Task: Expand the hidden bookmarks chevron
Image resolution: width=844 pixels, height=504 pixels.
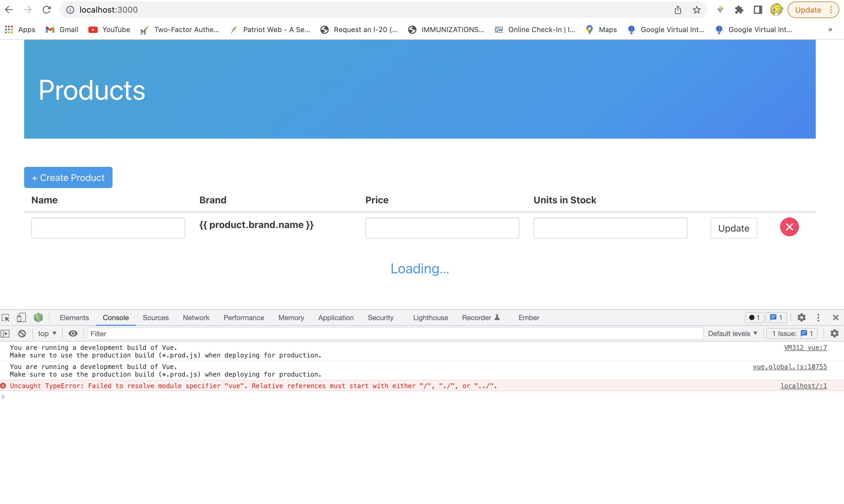Action: point(830,29)
